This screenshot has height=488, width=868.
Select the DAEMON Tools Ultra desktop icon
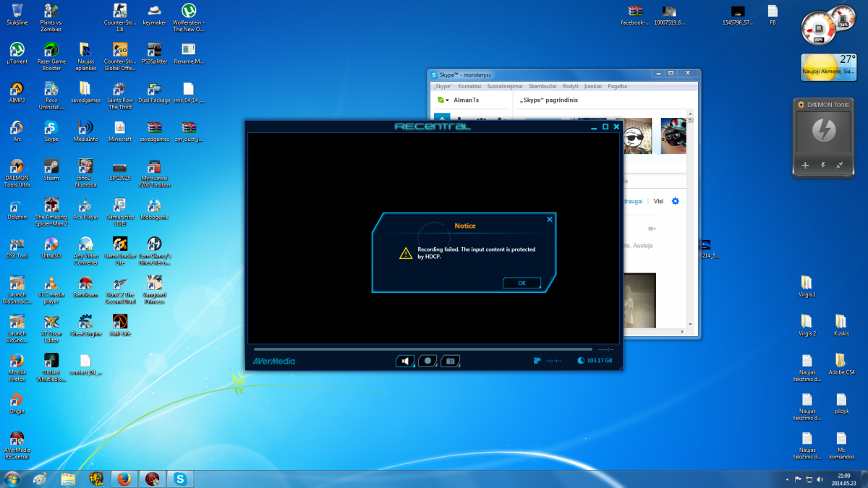17,173
